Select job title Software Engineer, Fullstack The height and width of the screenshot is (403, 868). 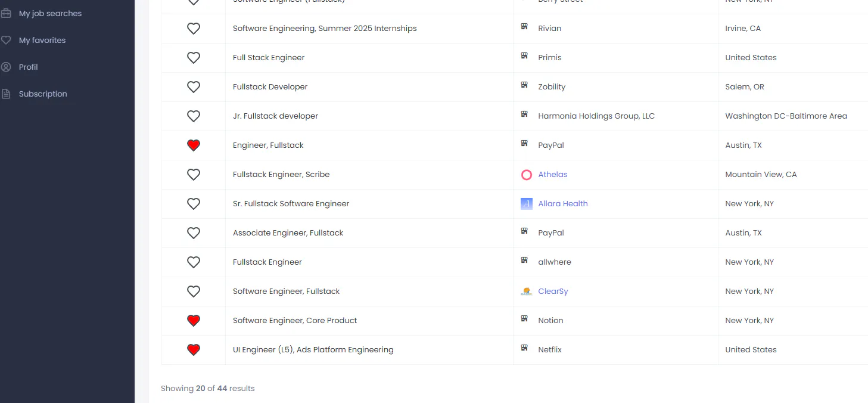click(287, 291)
